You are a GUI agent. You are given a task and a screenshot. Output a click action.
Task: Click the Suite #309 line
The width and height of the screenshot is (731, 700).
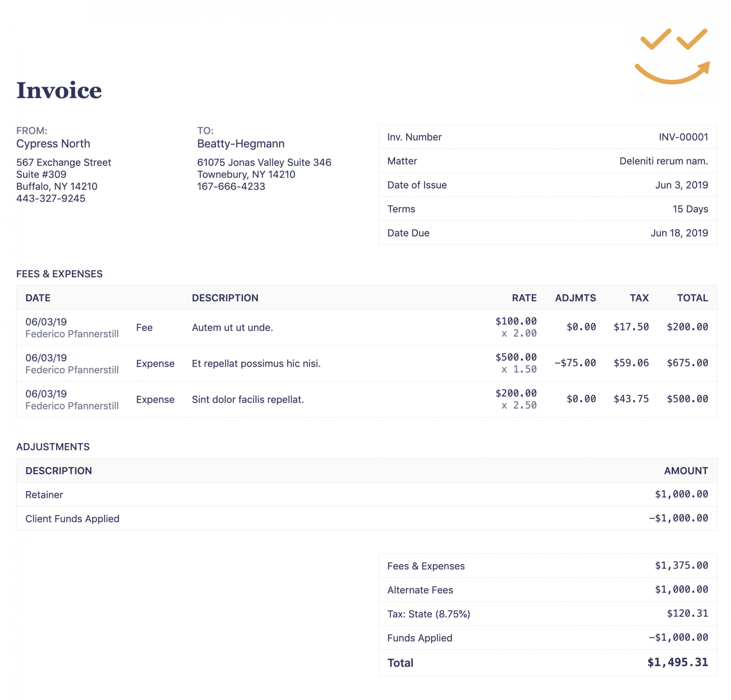(41, 174)
